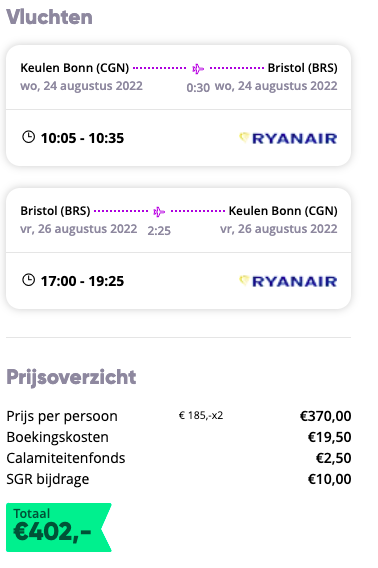Click Bristol (BRS) arrival label on outbound flight

tap(303, 68)
